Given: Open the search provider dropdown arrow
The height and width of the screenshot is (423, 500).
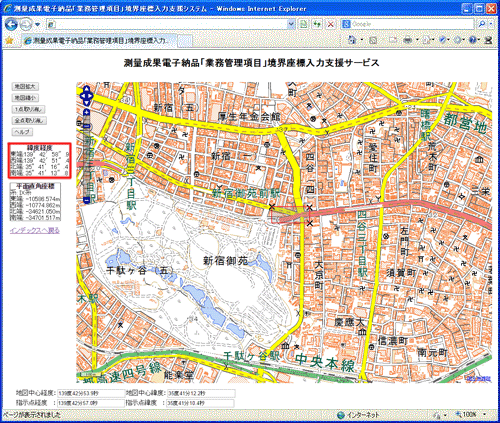Looking at the screenshot, I should [x=491, y=24].
